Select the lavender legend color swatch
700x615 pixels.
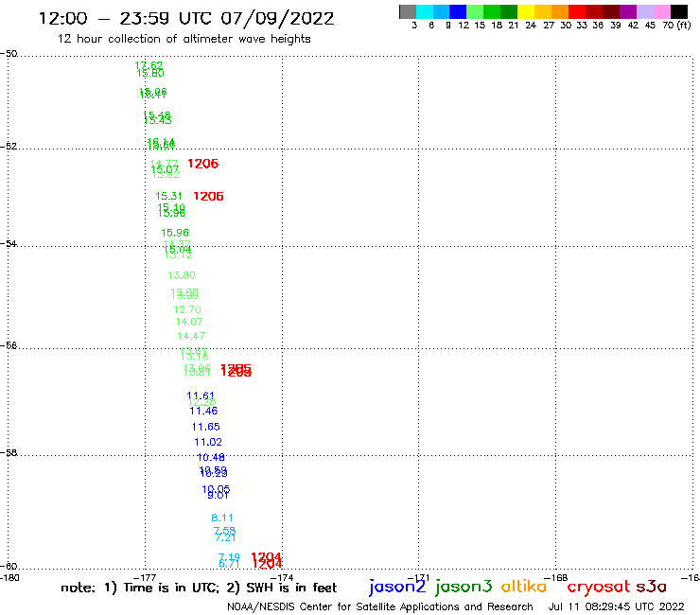pos(644,11)
